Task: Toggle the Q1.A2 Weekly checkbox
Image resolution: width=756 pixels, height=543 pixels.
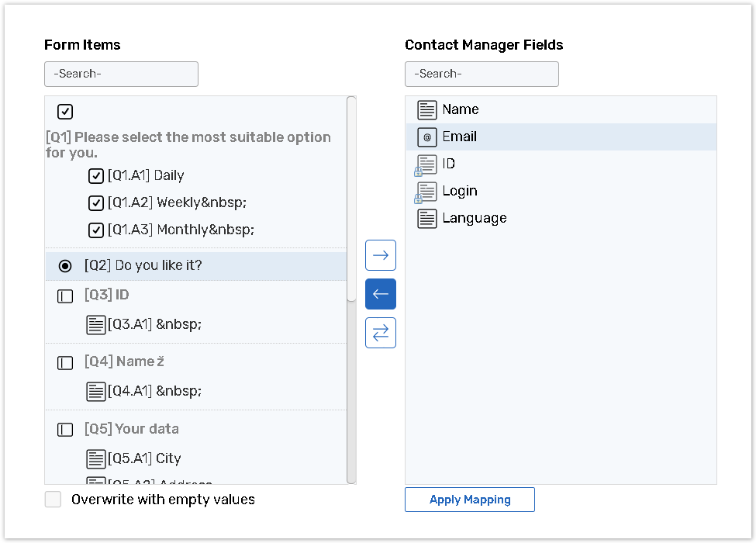Action: click(x=96, y=203)
